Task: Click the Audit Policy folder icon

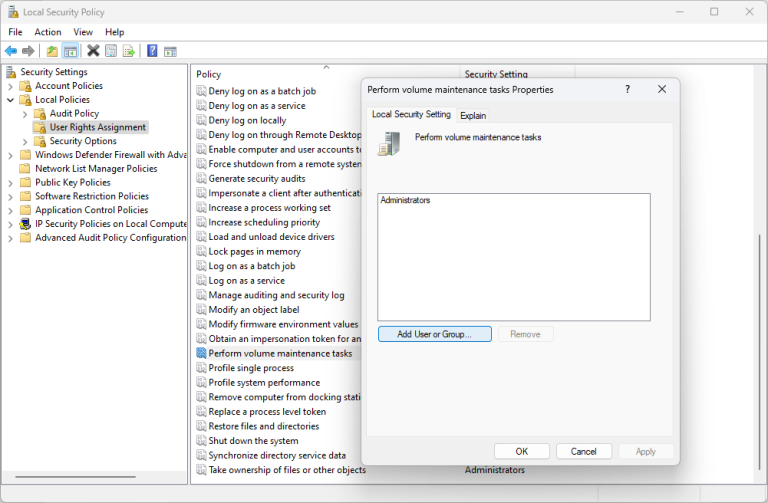Action: pyautogui.click(x=40, y=114)
